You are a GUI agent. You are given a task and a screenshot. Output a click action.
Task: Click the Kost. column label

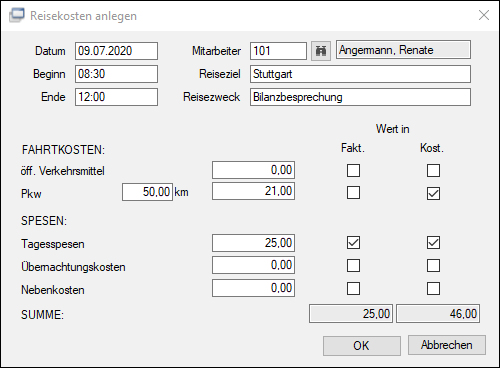click(432, 148)
